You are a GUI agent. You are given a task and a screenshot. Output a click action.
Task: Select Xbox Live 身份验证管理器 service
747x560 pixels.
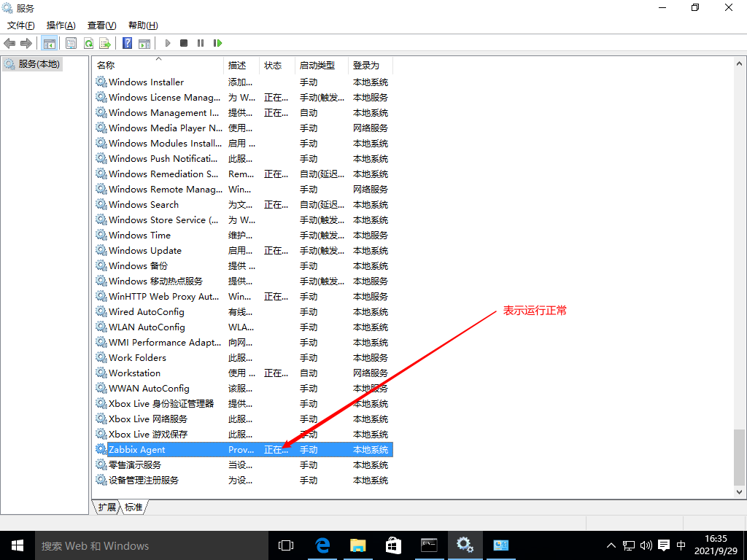click(244, 403)
